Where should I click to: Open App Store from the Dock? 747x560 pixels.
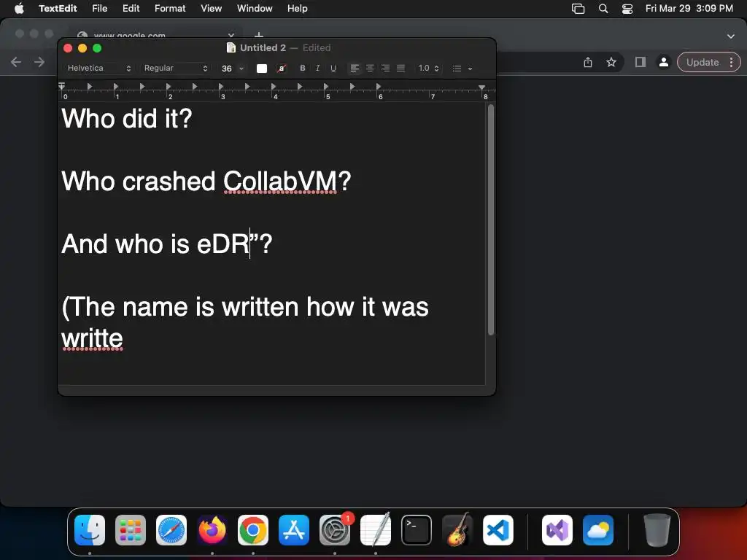point(294,530)
